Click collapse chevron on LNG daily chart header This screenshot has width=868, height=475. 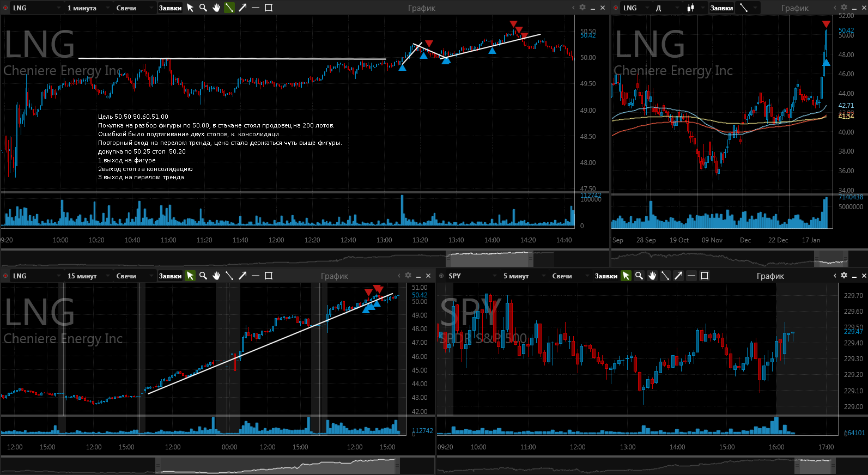(835, 8)
